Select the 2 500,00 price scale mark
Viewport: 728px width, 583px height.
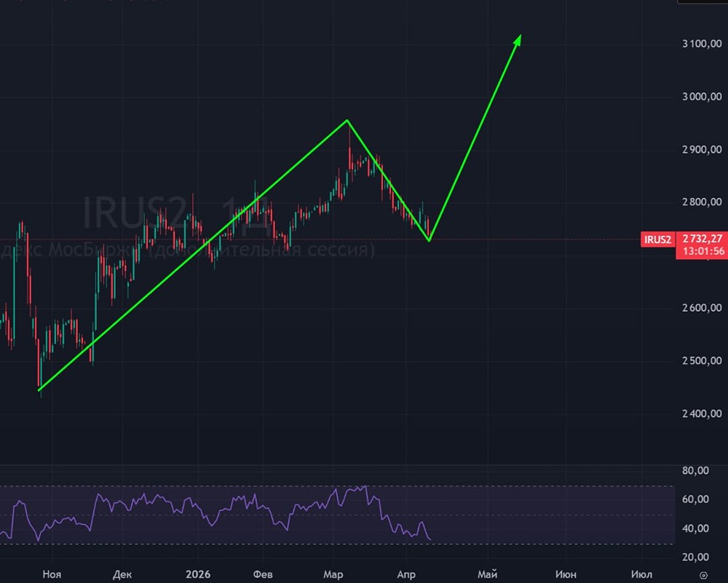[702, 361]
